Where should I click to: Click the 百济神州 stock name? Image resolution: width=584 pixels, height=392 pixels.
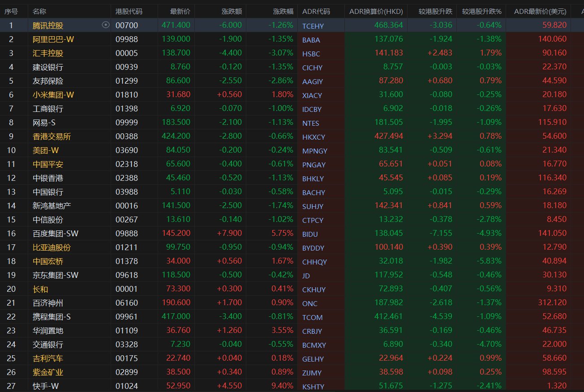[48, 303]
